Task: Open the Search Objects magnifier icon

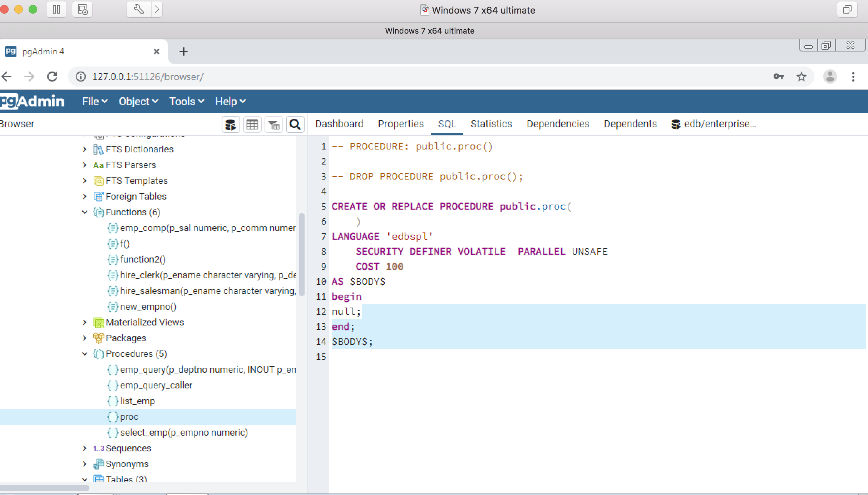Action: coord(295,124)
